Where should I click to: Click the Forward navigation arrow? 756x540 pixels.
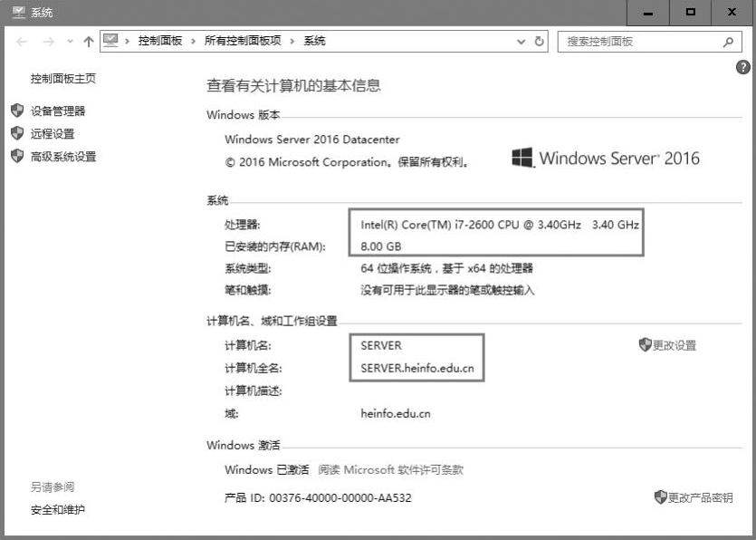coord(49,42)
